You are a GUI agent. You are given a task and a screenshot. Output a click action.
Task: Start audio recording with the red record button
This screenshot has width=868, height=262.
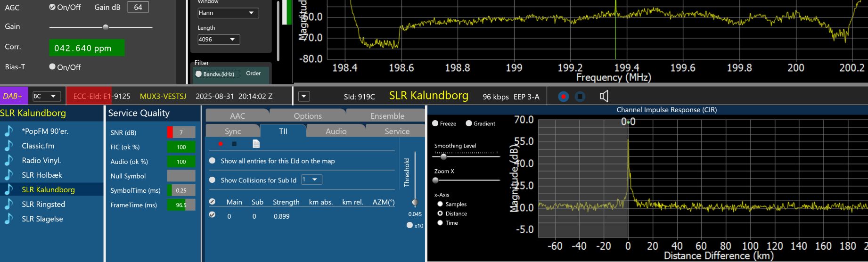(563, 97)
